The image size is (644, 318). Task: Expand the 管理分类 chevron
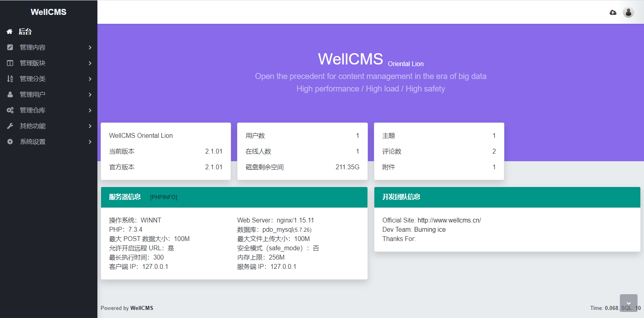click(90, 79)
